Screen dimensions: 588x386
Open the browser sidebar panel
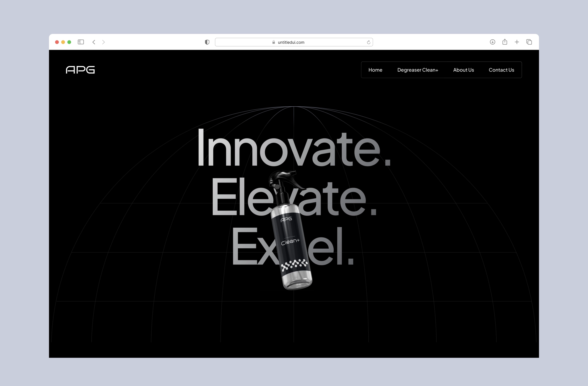pos(81,42)
